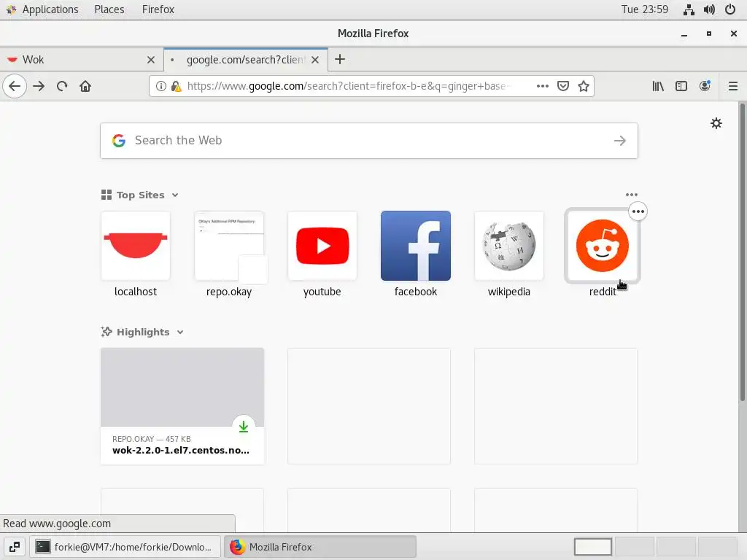Click the show desktop switcher icon
Viewport: 747px width, 560px height.
(15, 547)
